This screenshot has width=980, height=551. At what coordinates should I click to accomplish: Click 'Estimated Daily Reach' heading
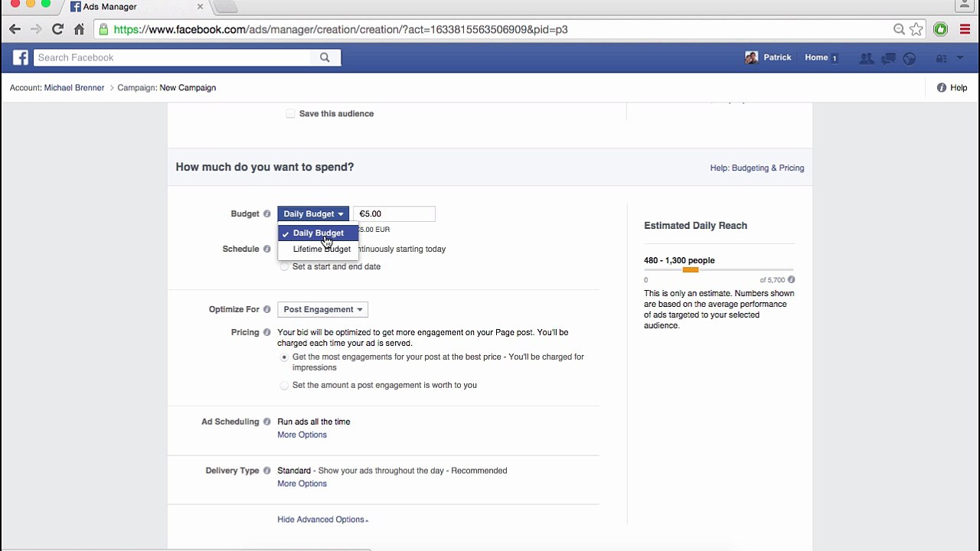695,226
